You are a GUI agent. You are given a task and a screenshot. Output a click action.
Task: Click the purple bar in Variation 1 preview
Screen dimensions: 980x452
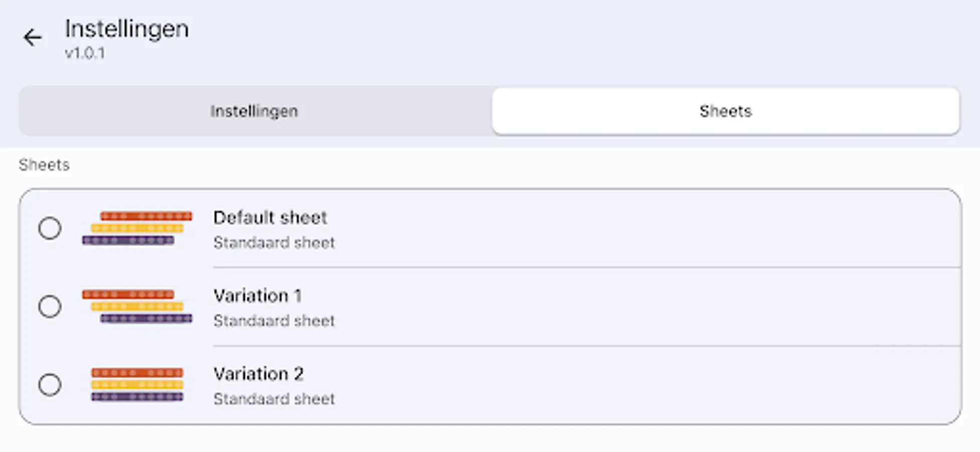click(x=146, y=318)
